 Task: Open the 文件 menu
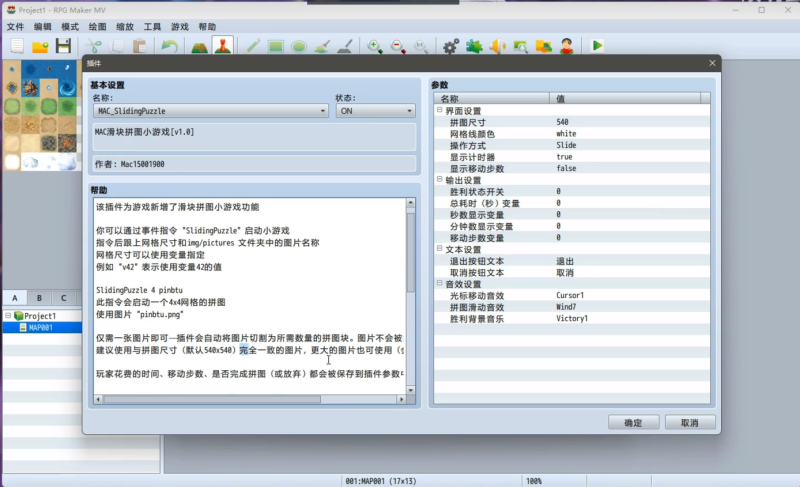point(15,27)
